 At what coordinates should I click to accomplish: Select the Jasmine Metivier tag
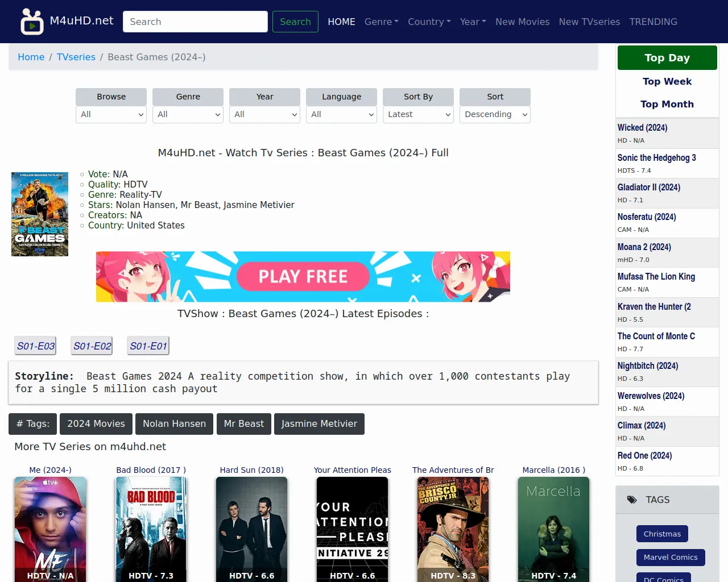[319, 424]
